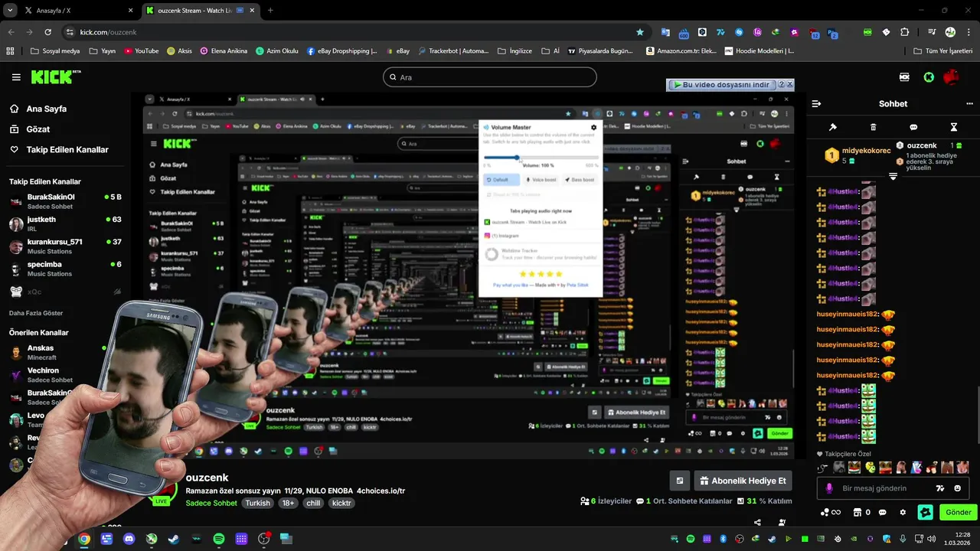Click the browser address bar
980x551 pixels.
355,32
